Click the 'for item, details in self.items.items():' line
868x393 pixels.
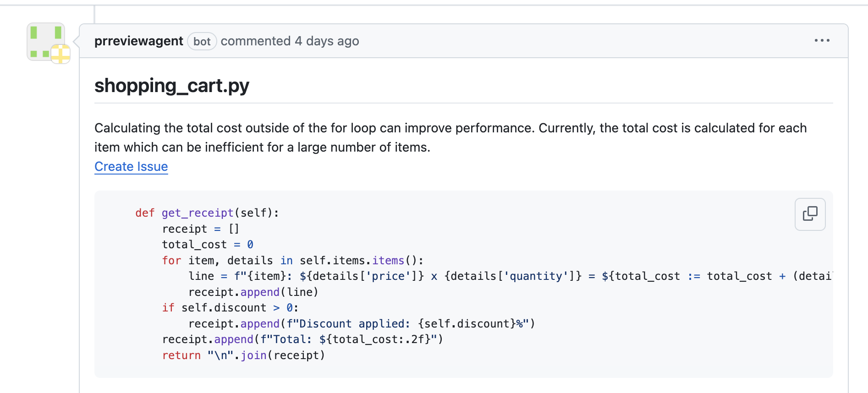point(293,261)
